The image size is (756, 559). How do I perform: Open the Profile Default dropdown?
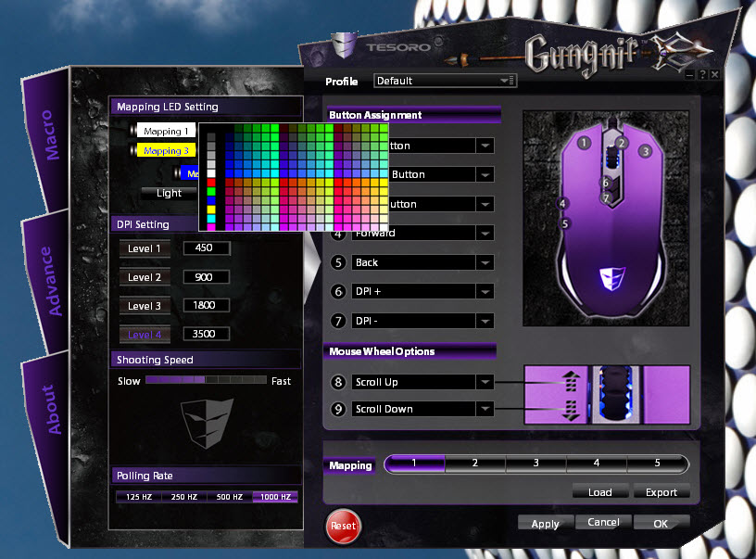445,81
